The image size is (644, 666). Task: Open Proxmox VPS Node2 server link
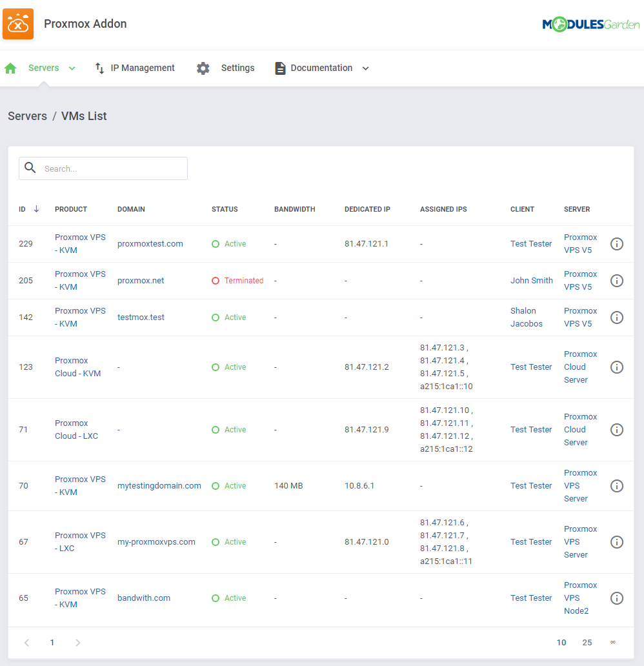pyautogui.click(x=580, y=598)
